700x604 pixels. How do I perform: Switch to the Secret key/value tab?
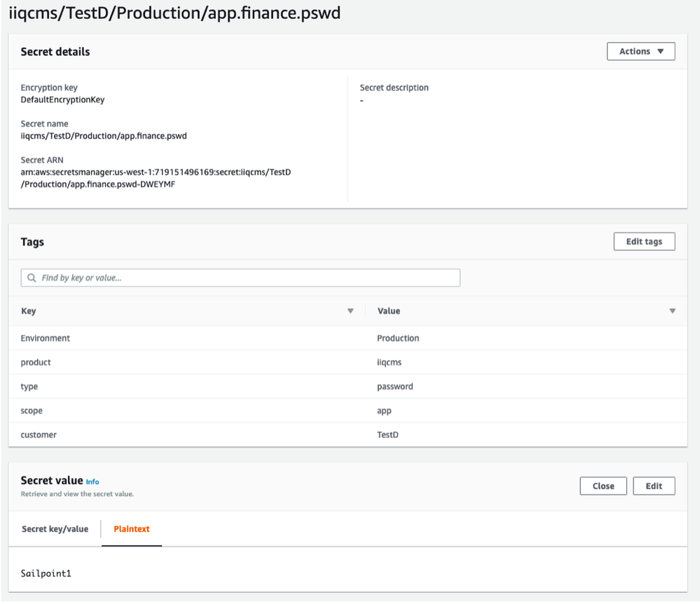tap(55, 529)
